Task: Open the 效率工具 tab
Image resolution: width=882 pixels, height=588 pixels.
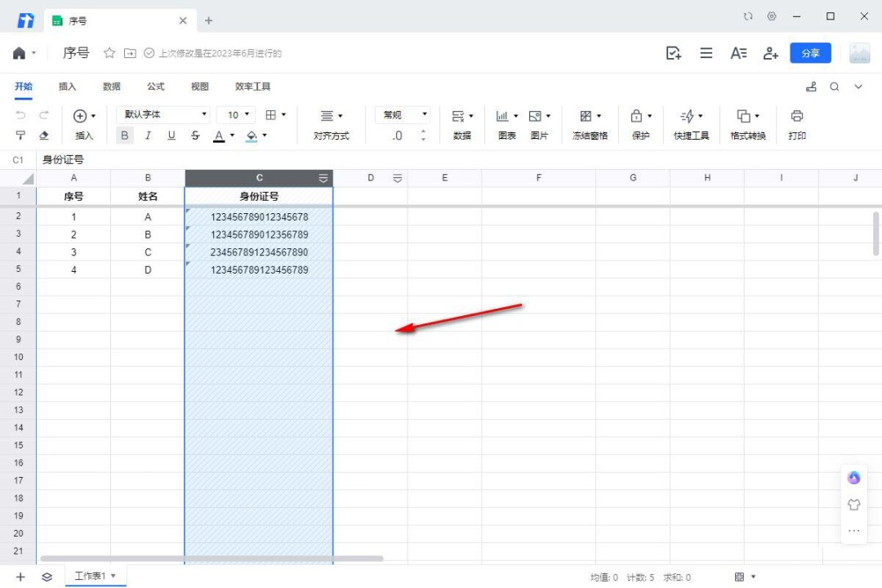Action: pos(252,87)
